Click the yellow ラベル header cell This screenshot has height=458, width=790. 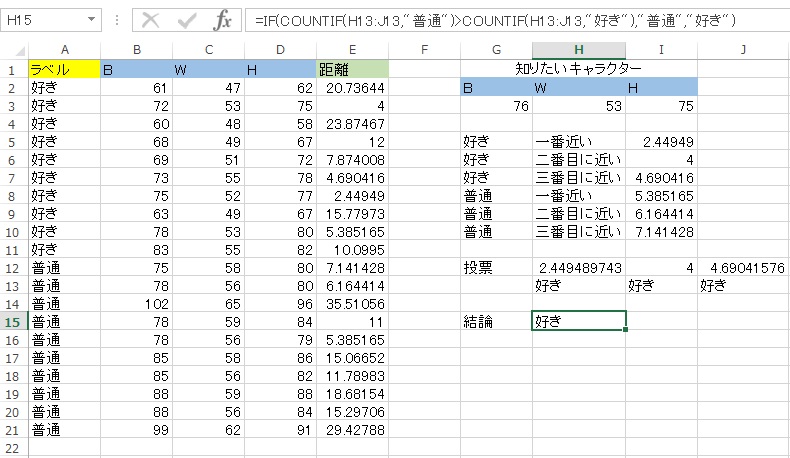coord(64,70)
